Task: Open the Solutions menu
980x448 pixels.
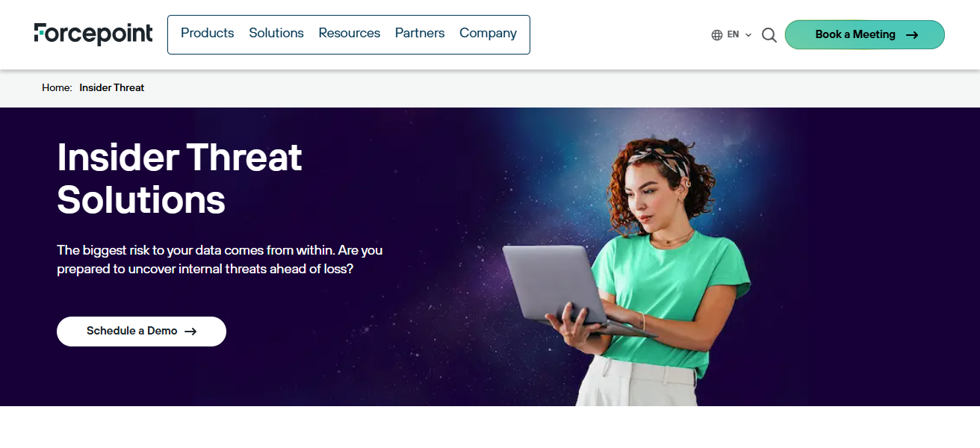Action: point(276,34)
